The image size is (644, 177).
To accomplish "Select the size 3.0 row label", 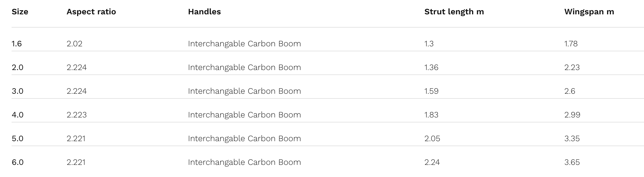I will [17, 91].
